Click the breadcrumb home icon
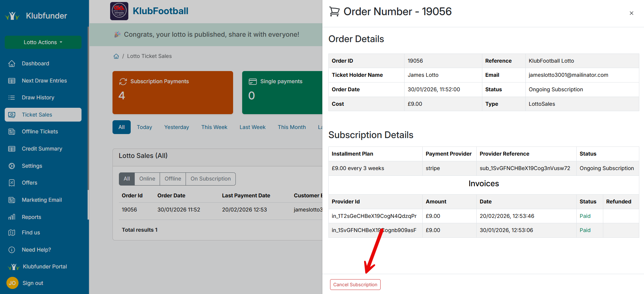Image resolution: width=644 pixels, height=294 pixels. (116, 56)
